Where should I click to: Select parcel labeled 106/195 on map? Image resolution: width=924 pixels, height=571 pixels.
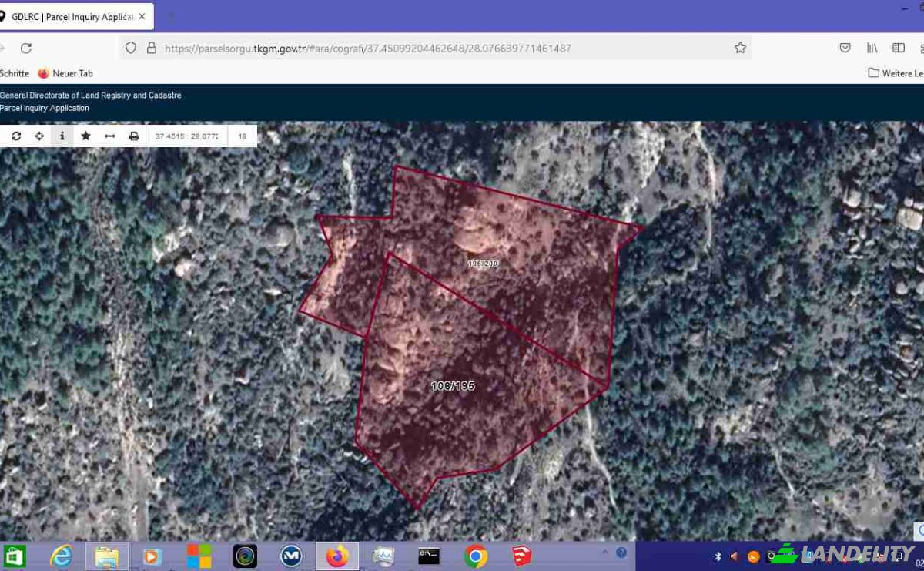(453, 386)
